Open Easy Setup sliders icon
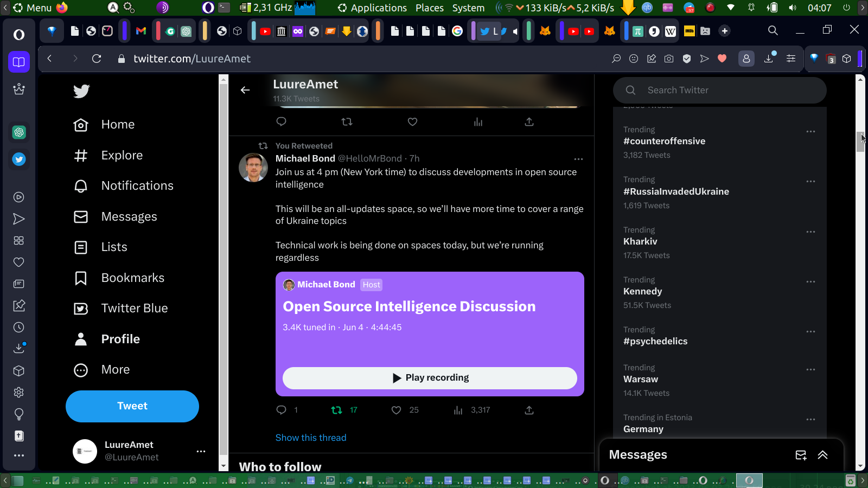The image size is (868, 488). point(791,59)
